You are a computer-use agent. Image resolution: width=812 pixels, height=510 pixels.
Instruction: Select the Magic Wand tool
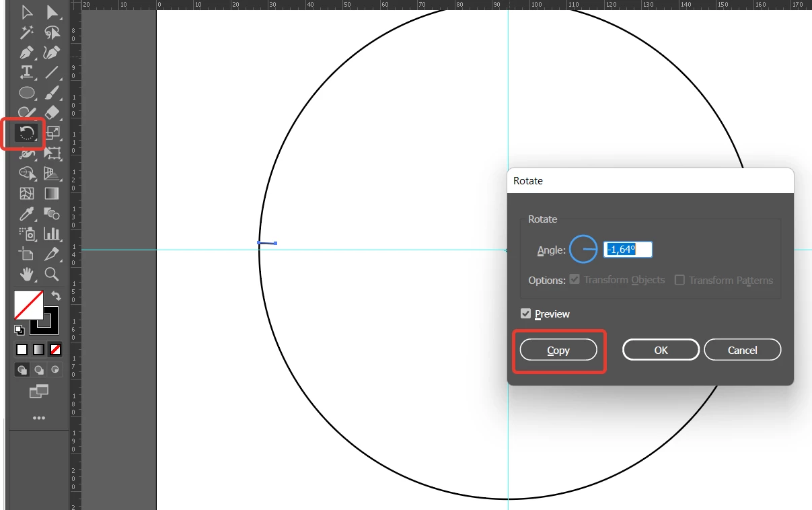pyautogui.click(x=27, y=32)
